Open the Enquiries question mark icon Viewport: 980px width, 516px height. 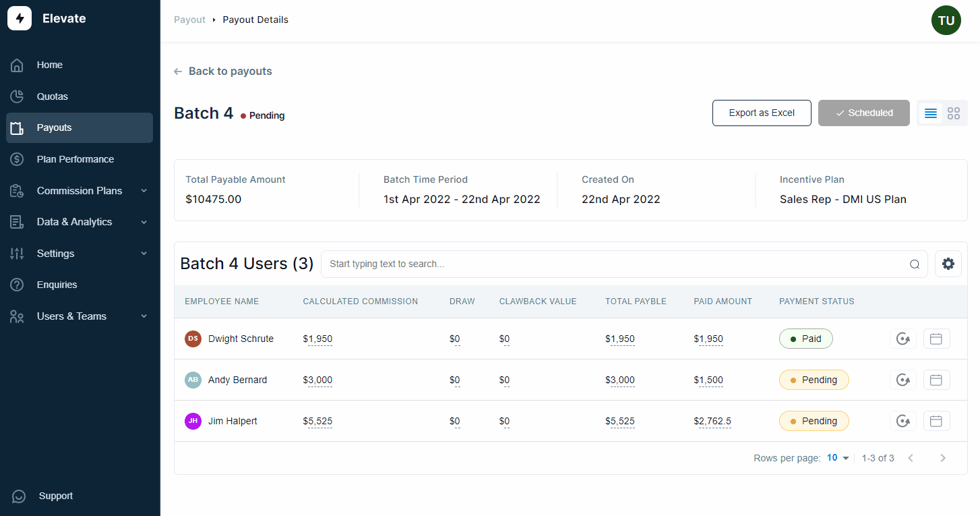17,285
